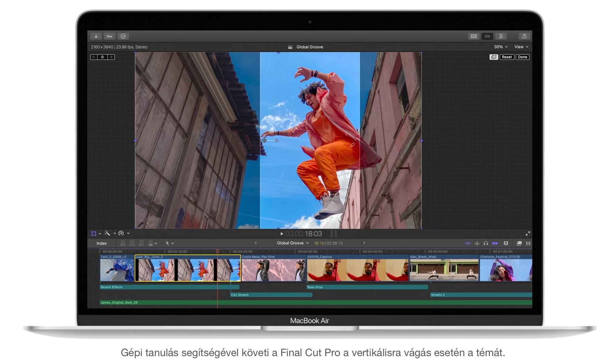Select the Bass Drop audio clip
This screenshot has width=607, height=364.
[x=367, y=287]
